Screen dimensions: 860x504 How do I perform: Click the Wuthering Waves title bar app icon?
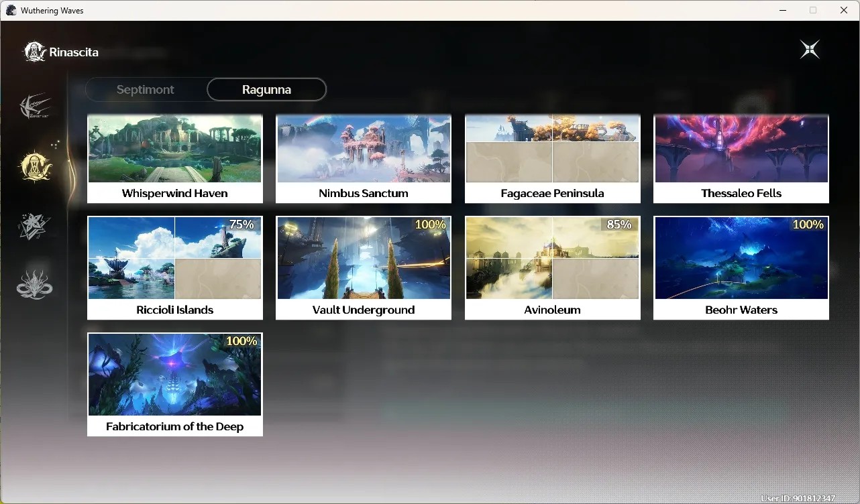(11, 10)
